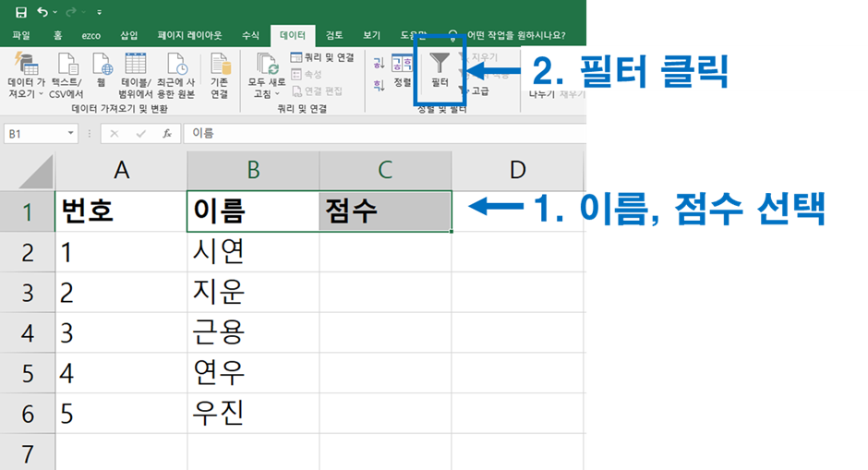
Task: Select column C header
Action: [x=385, y=171]
